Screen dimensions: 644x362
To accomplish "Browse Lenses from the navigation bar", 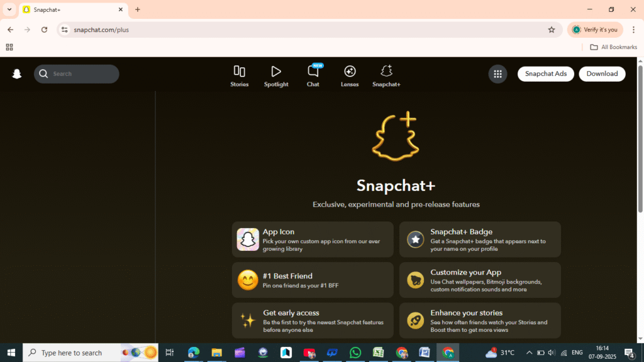I will coord(350,74).
